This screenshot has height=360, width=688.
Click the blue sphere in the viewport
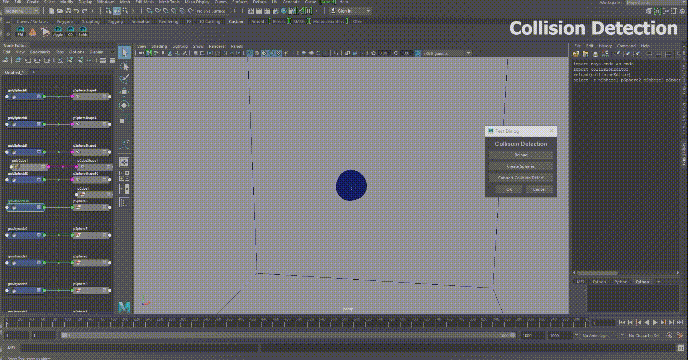point(351,185)
